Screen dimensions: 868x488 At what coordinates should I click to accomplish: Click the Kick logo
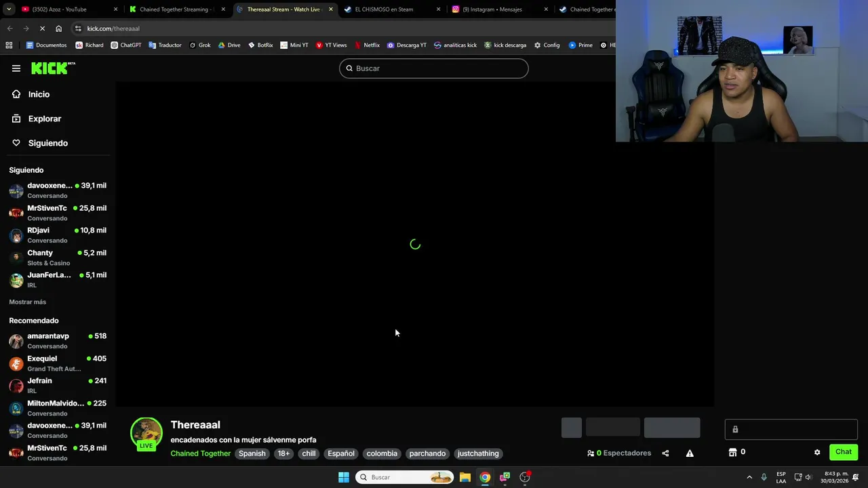click(x=53, y=68)
